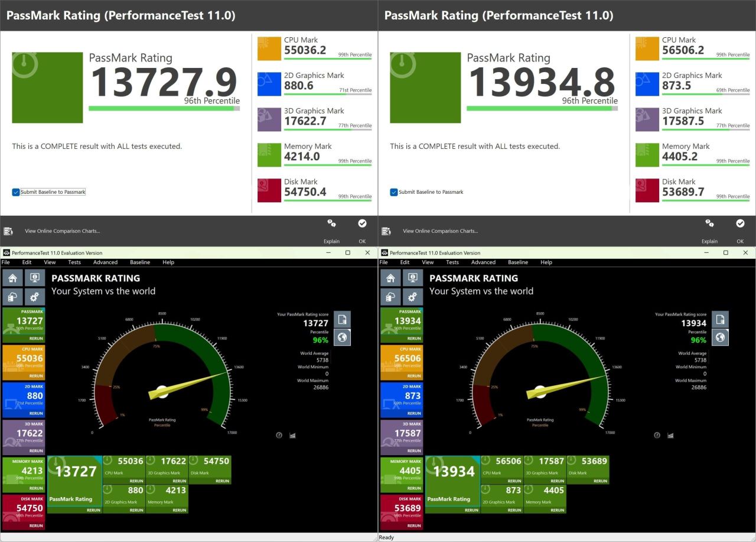This screenshot has height=542, width=756.
Task: Toggle Submit Baseline to Passmark in the 13934.8 dialog
Action: coord(394,192)
